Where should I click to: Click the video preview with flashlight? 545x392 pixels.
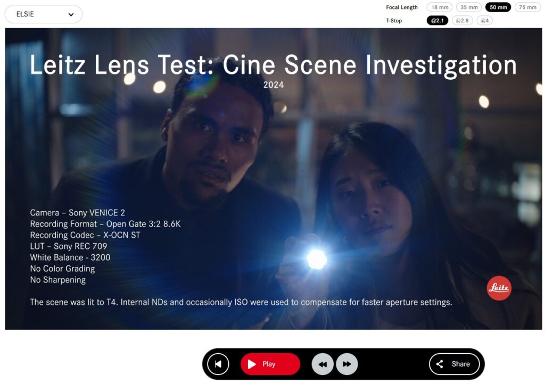[273, 179]
